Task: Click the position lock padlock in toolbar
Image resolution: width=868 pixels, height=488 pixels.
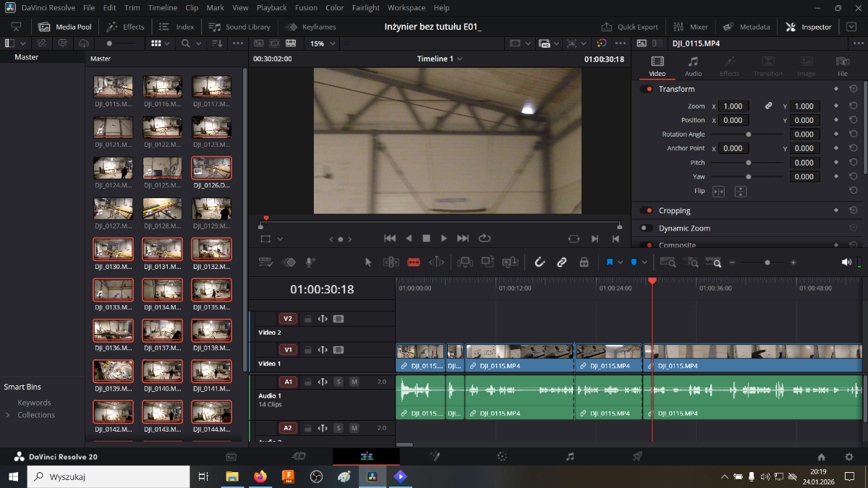Action: click(x=584, y=262)
